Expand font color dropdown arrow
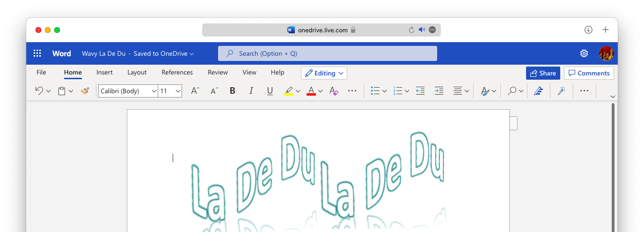 (x=321, y=91)
